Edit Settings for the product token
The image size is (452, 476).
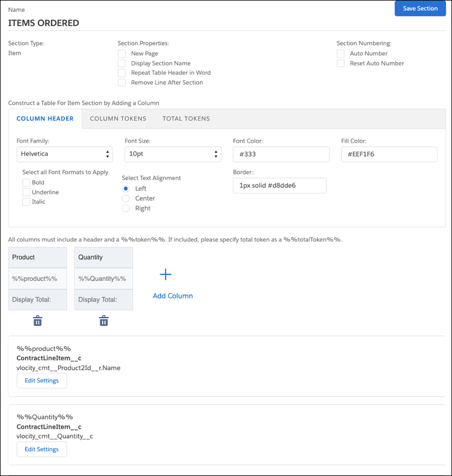pyautogui.click(x=42, y=381)
